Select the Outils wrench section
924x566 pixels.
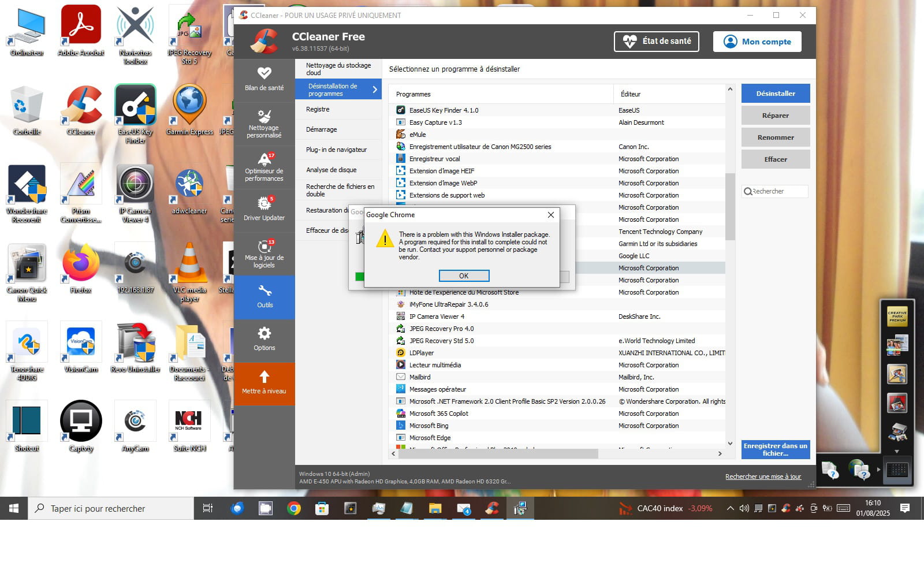click(x=264, y=297)
